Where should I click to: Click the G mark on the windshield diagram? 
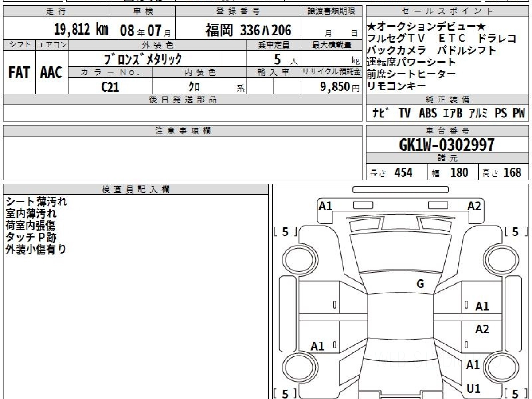pos(420,284)
